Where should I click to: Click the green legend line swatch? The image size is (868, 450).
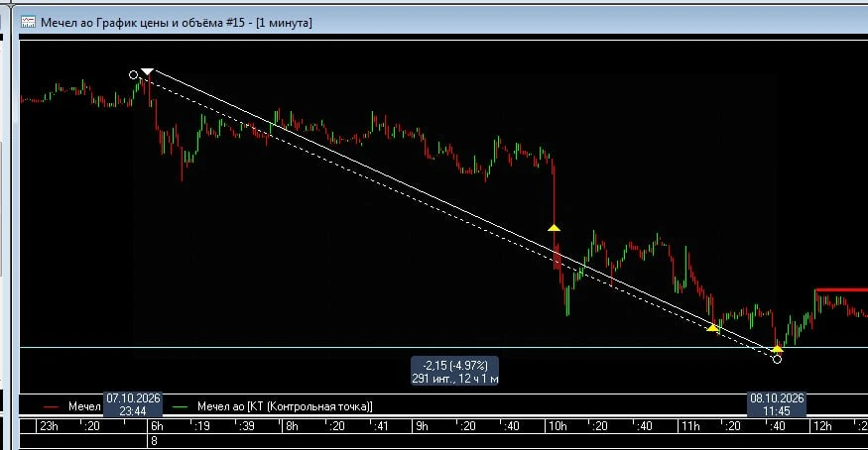coord(181,406)
